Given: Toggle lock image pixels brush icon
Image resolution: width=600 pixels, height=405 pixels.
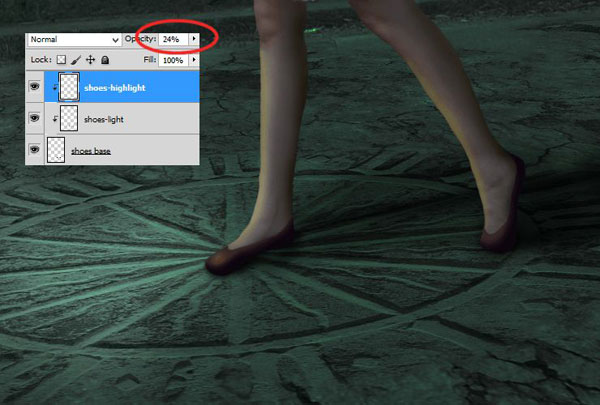Looking at the screenshot, I should 76,60.
